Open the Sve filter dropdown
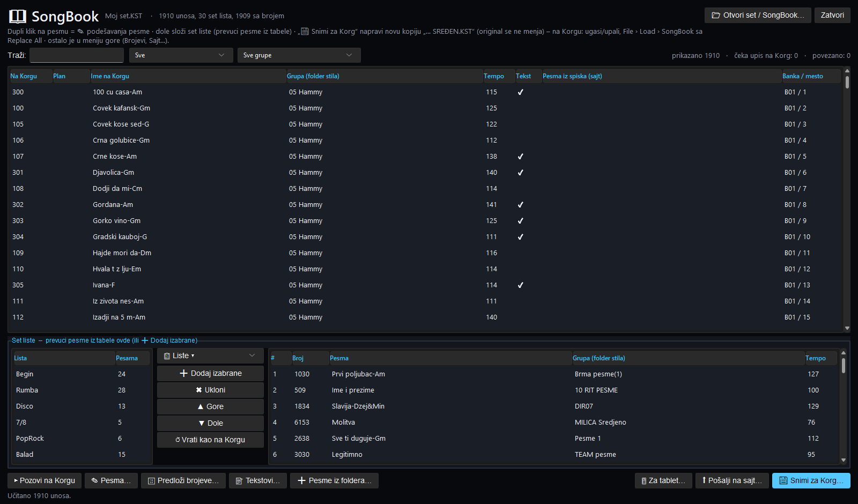 (181, 55)
